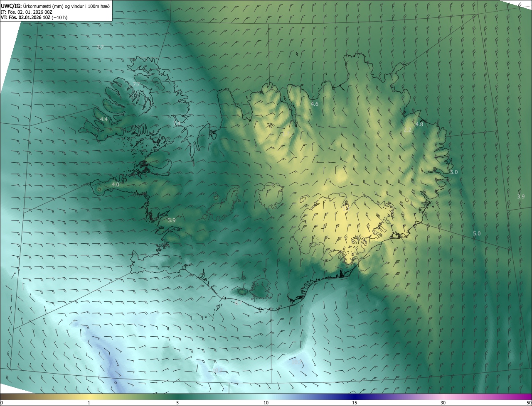Click the 4.0 precipitation value label
This screenshot has width=532, height=406.
[116, 184]
